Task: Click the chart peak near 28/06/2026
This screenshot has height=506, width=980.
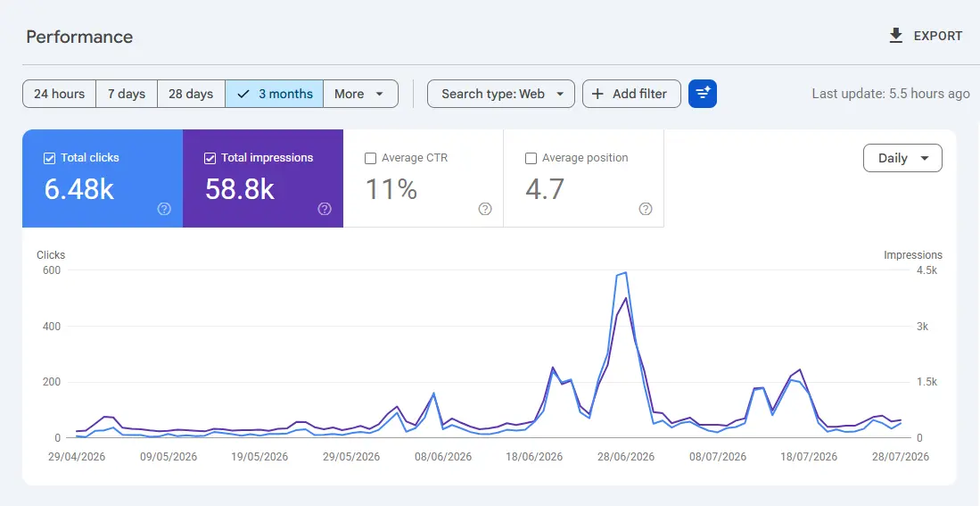Action: click(x=625, y=273)
